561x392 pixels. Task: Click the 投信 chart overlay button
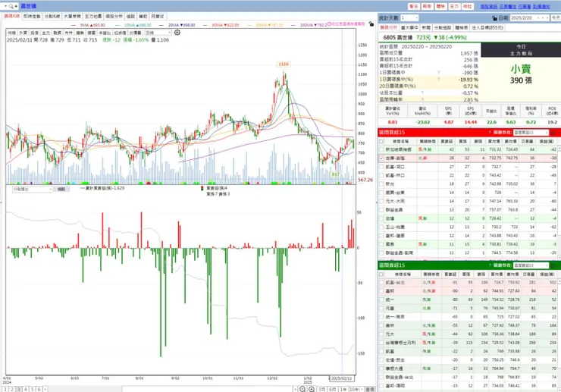[34, 33]
